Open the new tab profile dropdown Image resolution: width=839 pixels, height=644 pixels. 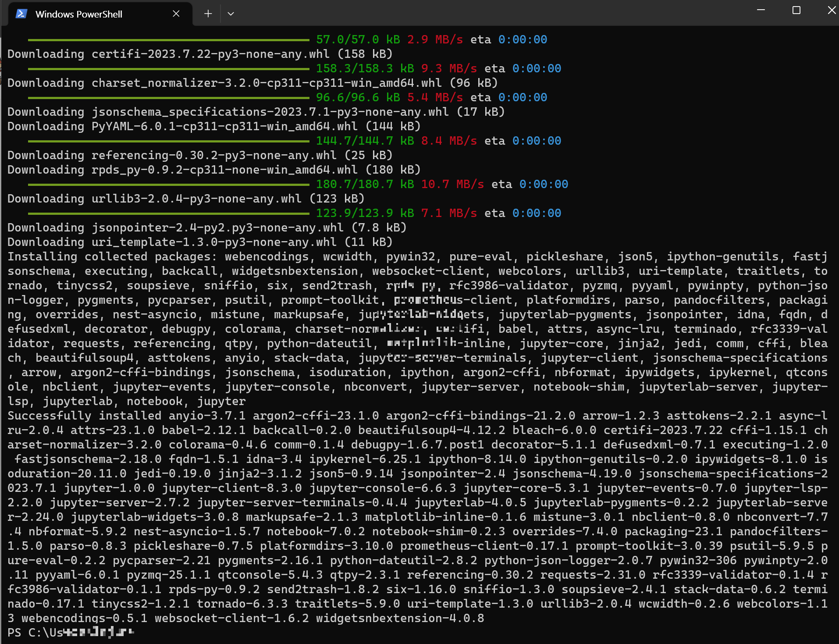(x=231, y=14)
